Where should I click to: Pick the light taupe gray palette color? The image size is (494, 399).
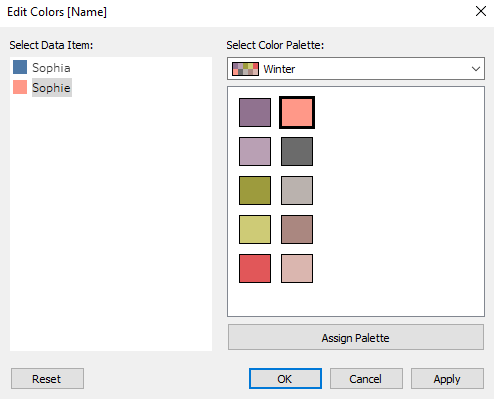pos(297,190)
